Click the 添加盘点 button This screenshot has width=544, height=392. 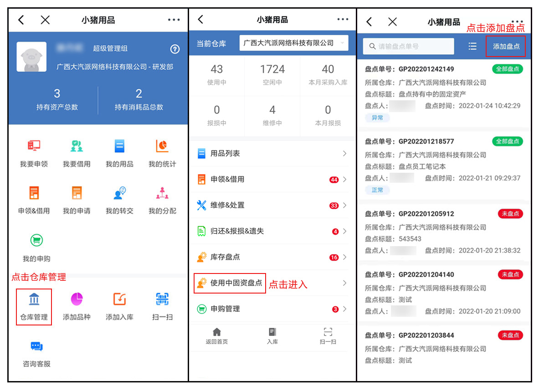506,46
